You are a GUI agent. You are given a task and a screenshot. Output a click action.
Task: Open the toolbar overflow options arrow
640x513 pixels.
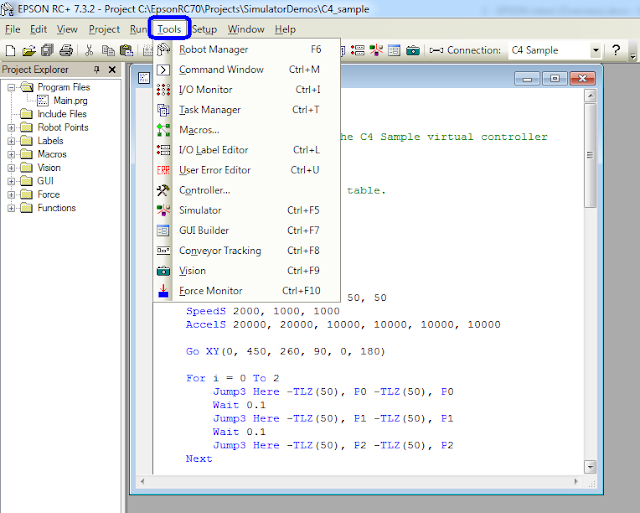(633, 56)
